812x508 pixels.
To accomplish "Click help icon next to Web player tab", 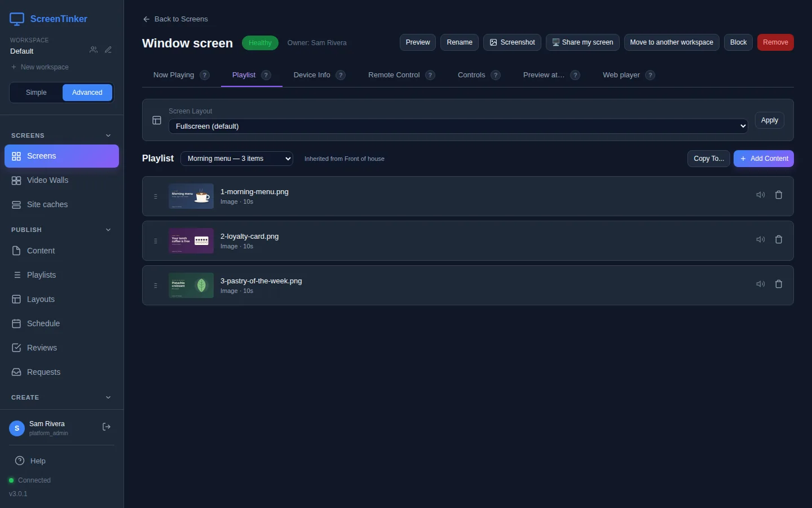I will click(x=650, y=75).
